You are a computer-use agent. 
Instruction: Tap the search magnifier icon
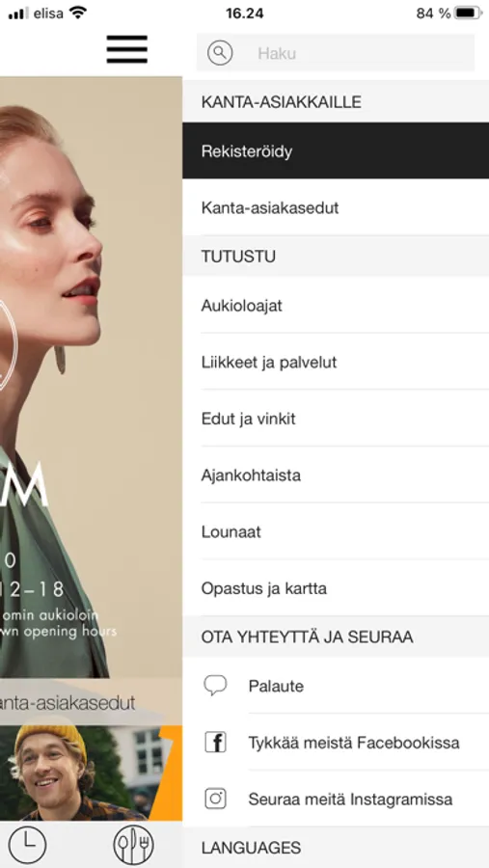220,53
